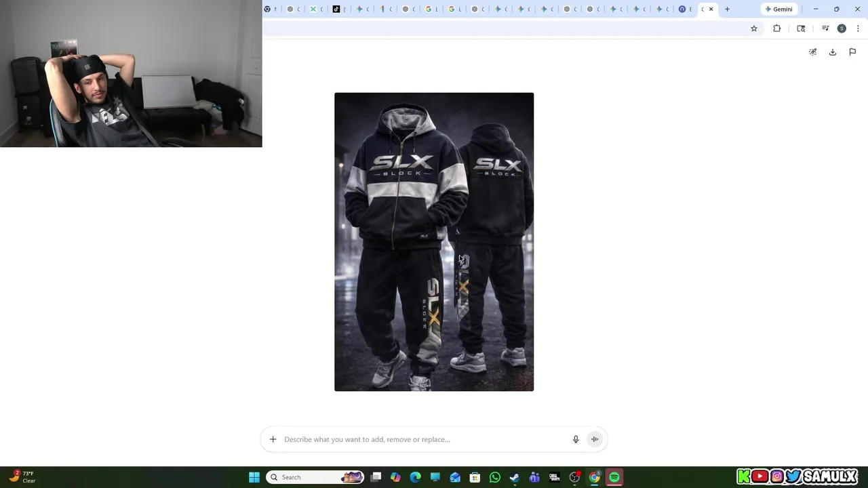Image resolution: width=868 pixels, height=488 pixels.
Task: Switch to the tab with green X icon
Action: pyautogui.click(x=316, y=9)
